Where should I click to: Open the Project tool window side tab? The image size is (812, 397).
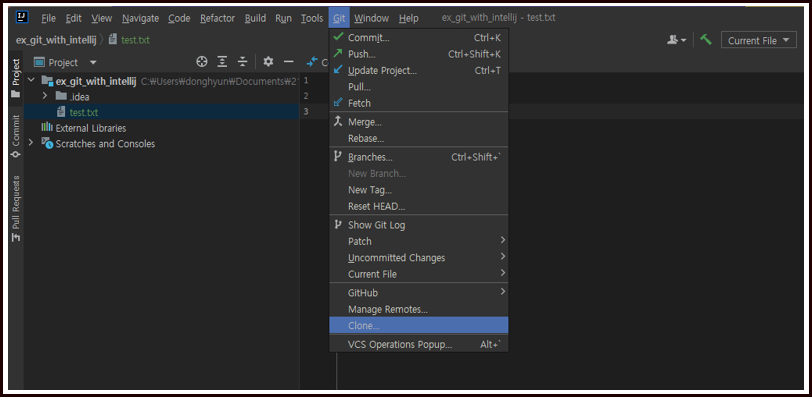[16, 78]
